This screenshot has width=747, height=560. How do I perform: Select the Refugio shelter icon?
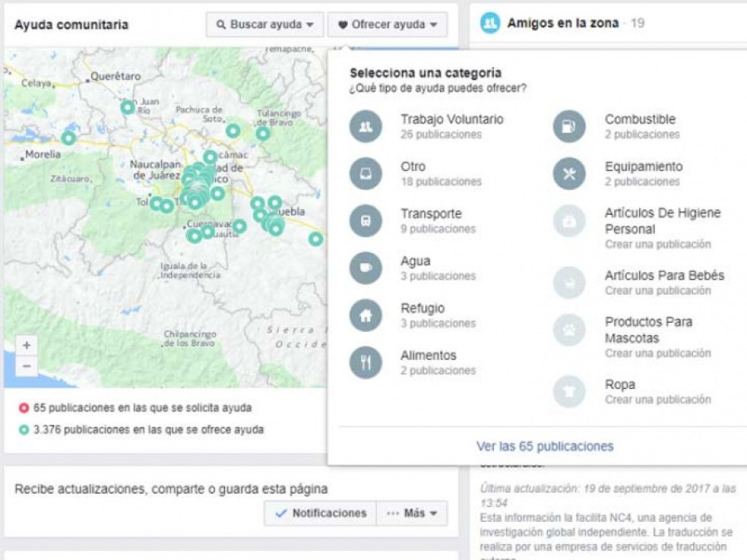point(365,316)
